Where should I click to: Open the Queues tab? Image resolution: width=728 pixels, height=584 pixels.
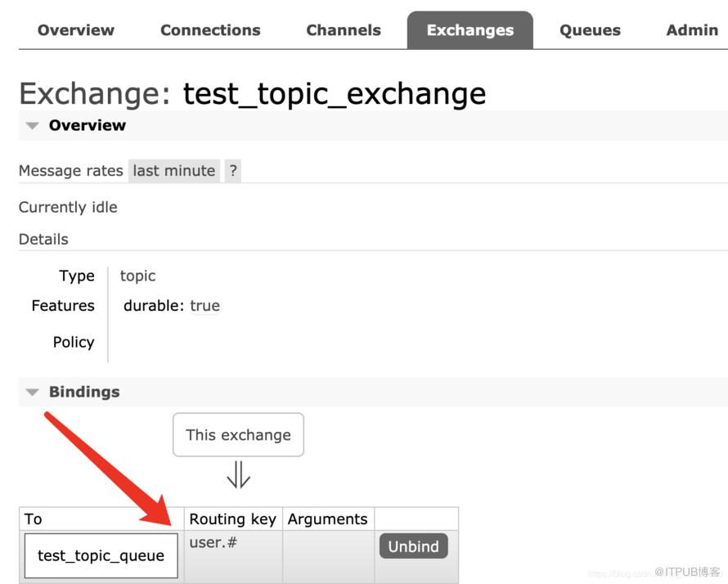pos(590,30)
